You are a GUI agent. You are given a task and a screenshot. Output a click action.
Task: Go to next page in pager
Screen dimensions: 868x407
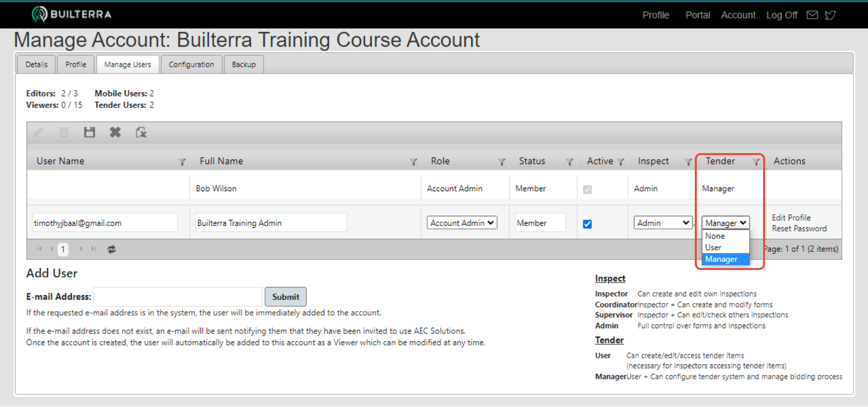tap(81, 249)
